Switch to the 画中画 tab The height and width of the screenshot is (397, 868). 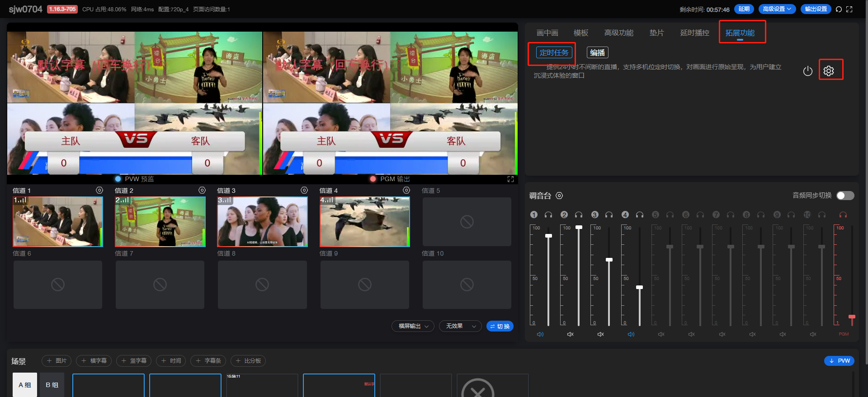pos(547,33)
